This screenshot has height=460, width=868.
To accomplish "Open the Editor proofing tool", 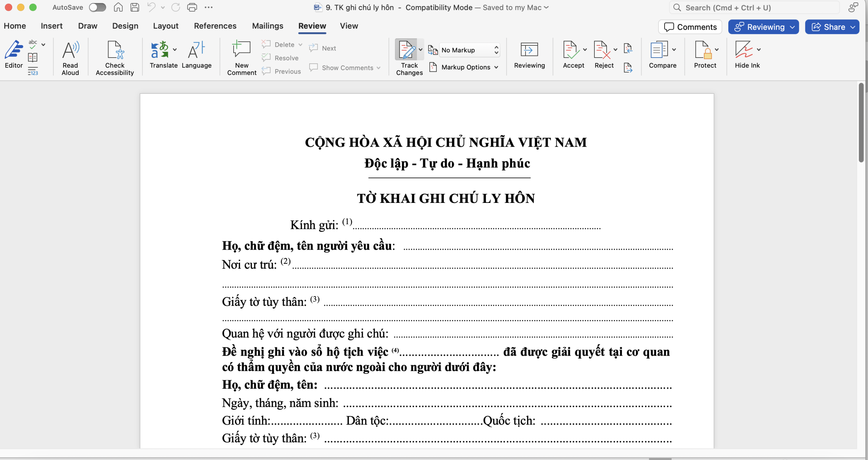I will coord(14,54).
